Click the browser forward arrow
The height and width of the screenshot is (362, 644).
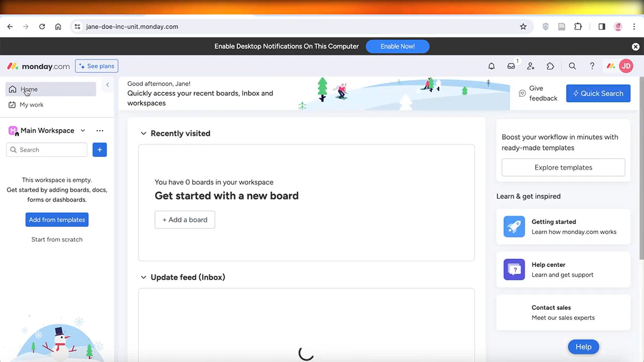click(26, 26)
